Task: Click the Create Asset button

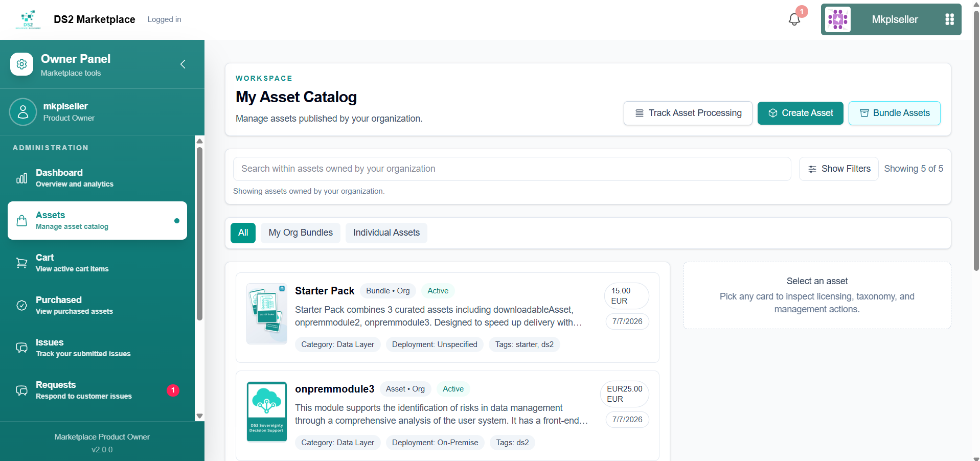Action: pos(800,113)
